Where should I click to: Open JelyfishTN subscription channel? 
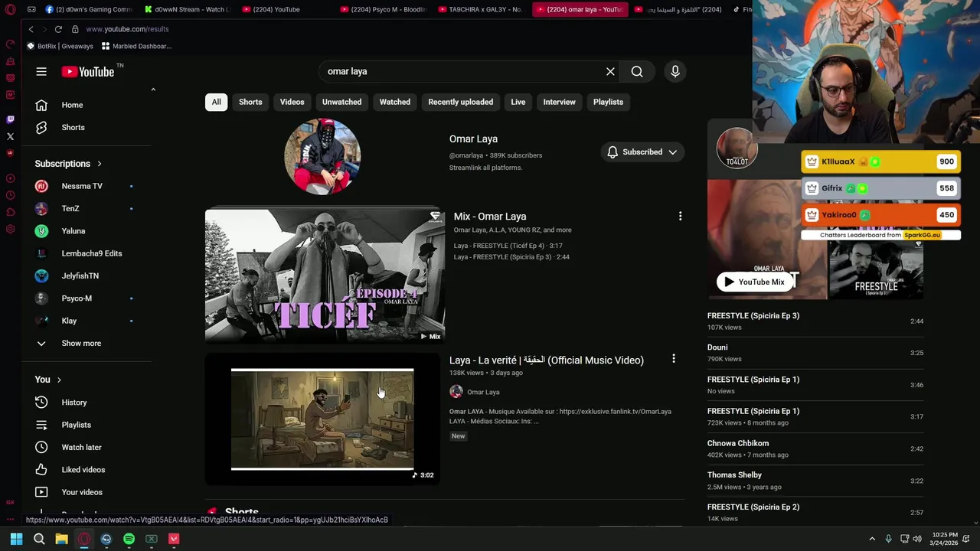[80, 275]
